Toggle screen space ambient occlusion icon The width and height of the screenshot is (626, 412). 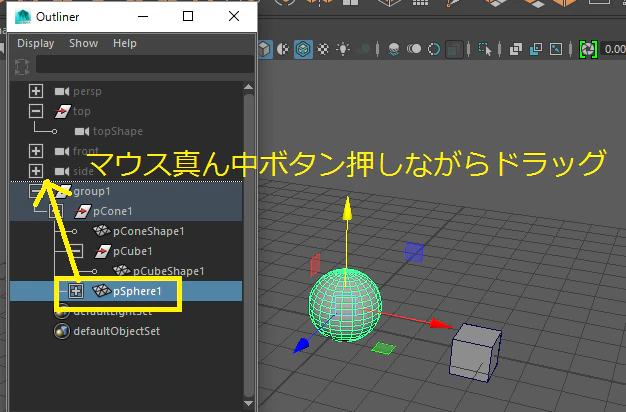[394, 50]
